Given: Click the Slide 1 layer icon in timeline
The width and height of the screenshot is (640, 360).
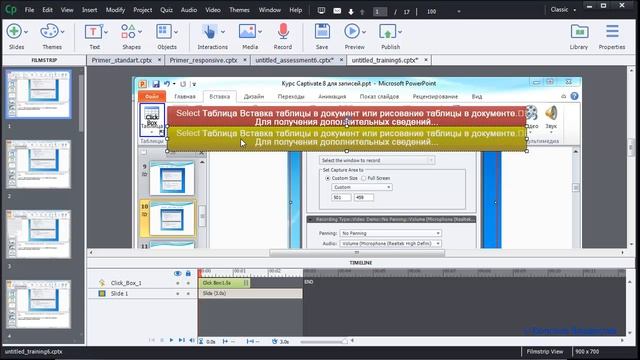Looking at the screenshot, I should pos(102,293).
